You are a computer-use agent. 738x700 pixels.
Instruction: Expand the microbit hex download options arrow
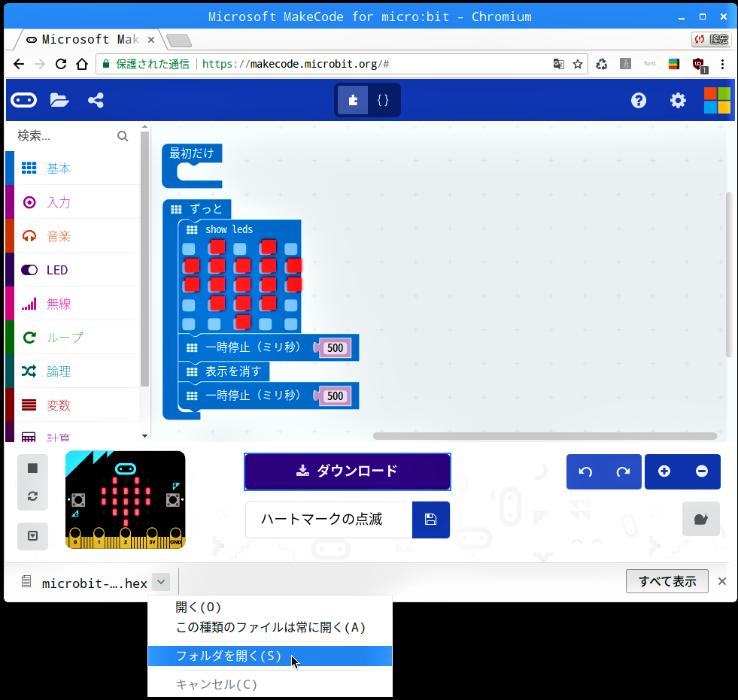[161, 582]
